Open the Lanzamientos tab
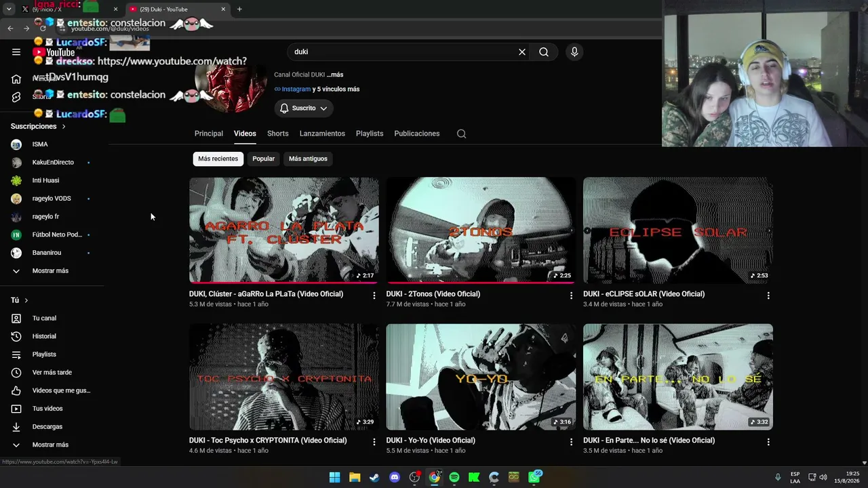Viewport: 868px width, 488px height. tap(322, 134)
